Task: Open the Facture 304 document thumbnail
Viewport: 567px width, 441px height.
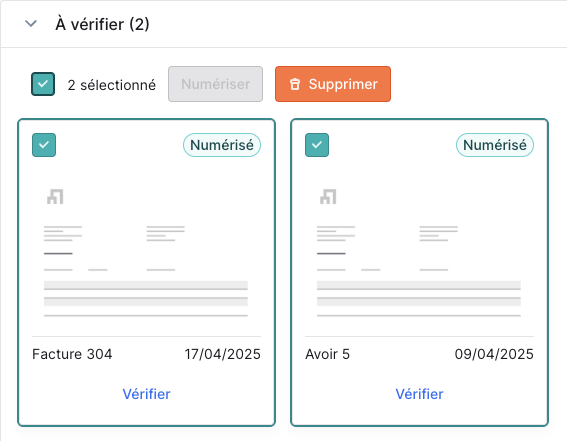Action: click(146, 252)
